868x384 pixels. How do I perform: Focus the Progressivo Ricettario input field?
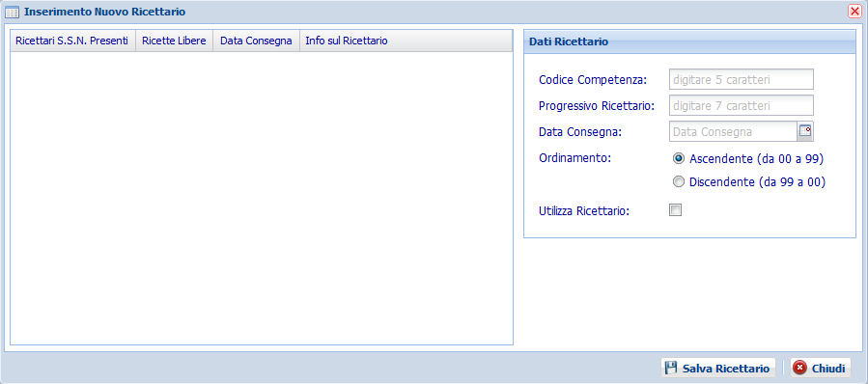(742, 105)
